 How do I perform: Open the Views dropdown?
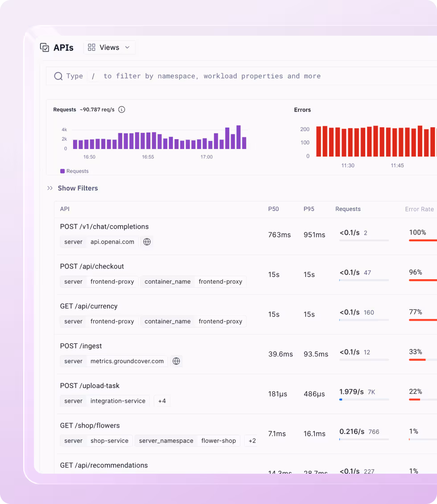[109, 48]
